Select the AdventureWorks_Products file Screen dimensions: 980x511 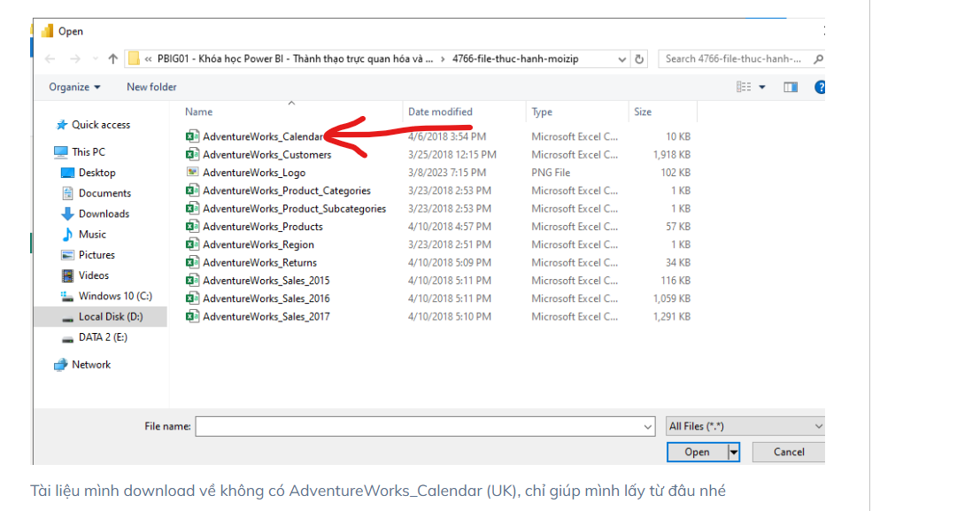point(263,227)
